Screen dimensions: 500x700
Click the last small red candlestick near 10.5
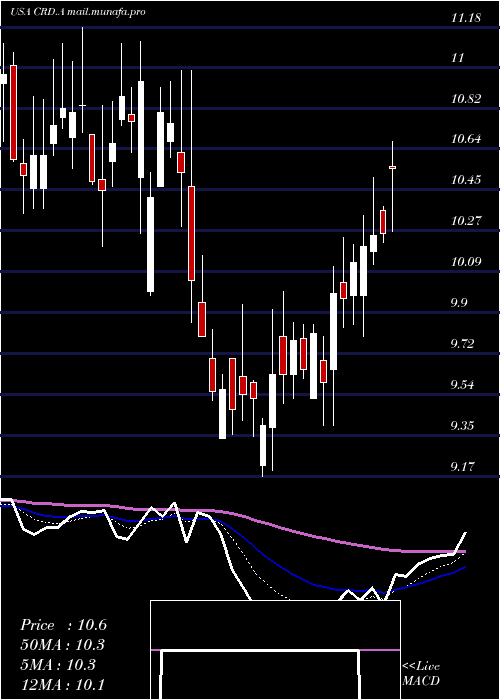(392, 167)
